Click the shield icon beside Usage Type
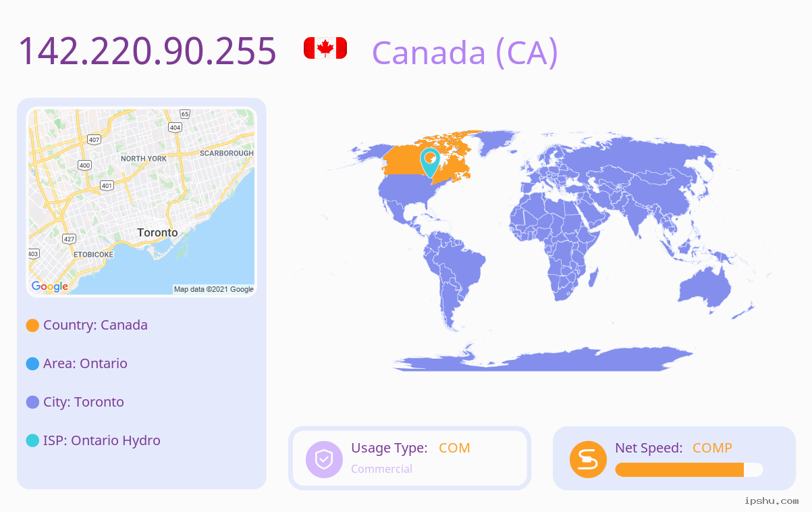 (x=324, y=459)
